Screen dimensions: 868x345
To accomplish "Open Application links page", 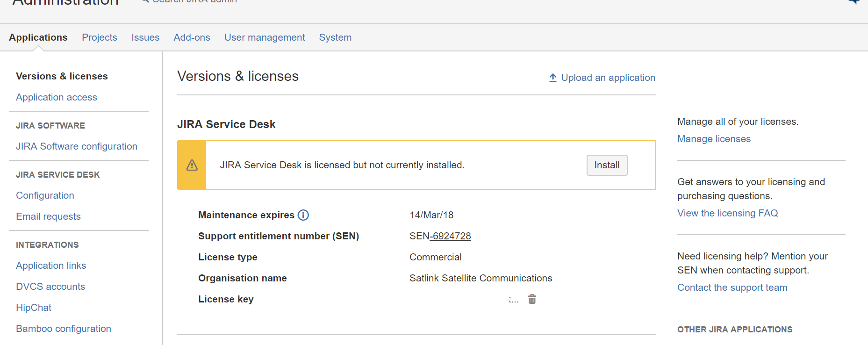I will [51, 266].
